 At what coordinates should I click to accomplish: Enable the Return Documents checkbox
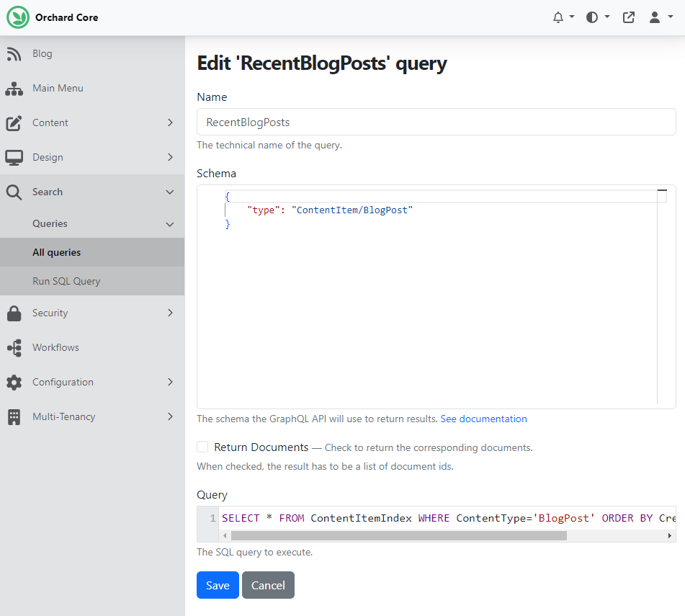click(x=203, y=447)
